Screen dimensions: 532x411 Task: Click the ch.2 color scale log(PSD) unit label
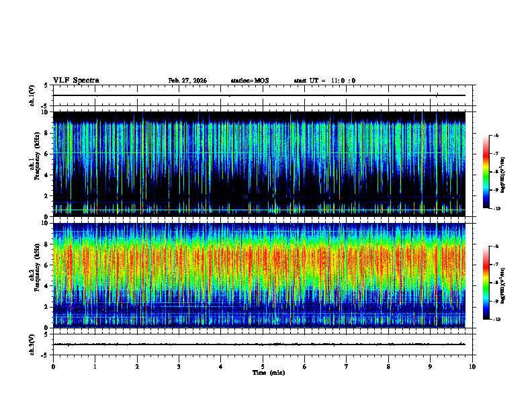503,286
